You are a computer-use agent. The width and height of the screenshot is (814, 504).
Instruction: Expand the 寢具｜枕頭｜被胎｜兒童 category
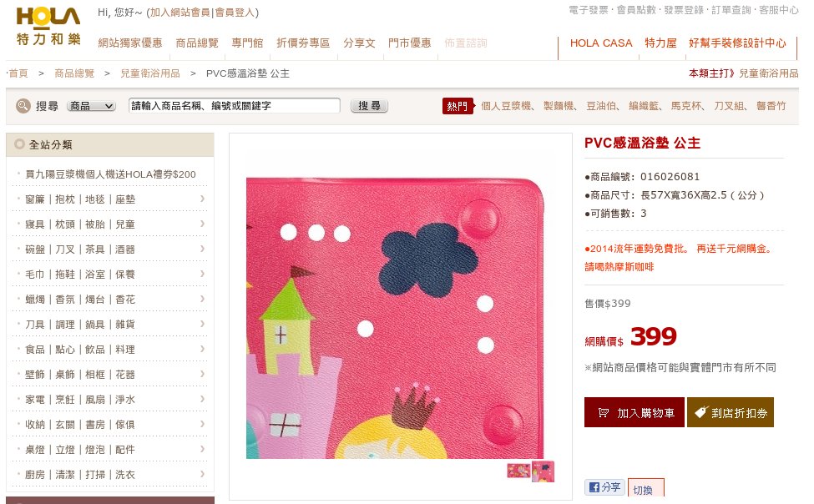[x=109, y=224]
